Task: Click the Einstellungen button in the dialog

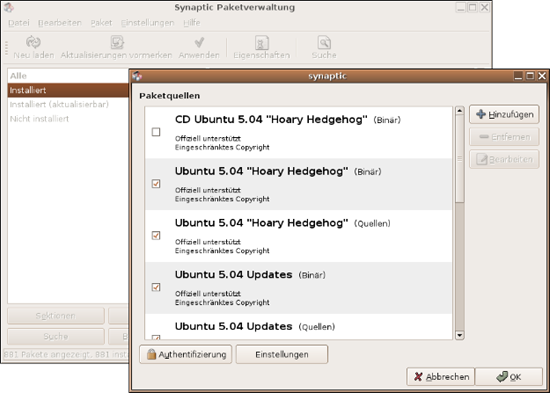Action: pos(282,354)
